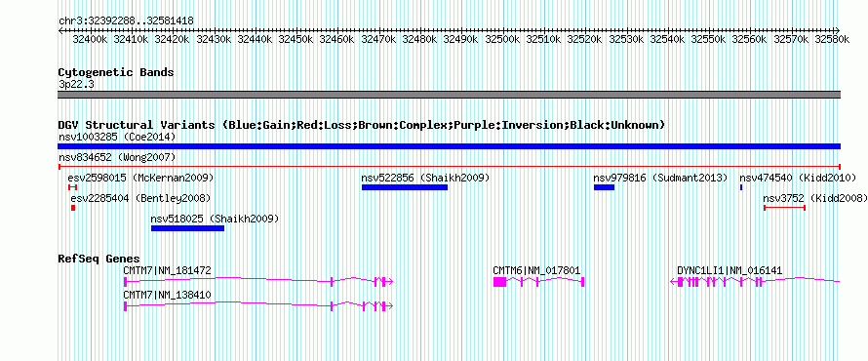Image resolution: width=868 pixels, height=361 pixels.
Task: Open the nsv834652 (Wong2007) label
Action: 117,157
